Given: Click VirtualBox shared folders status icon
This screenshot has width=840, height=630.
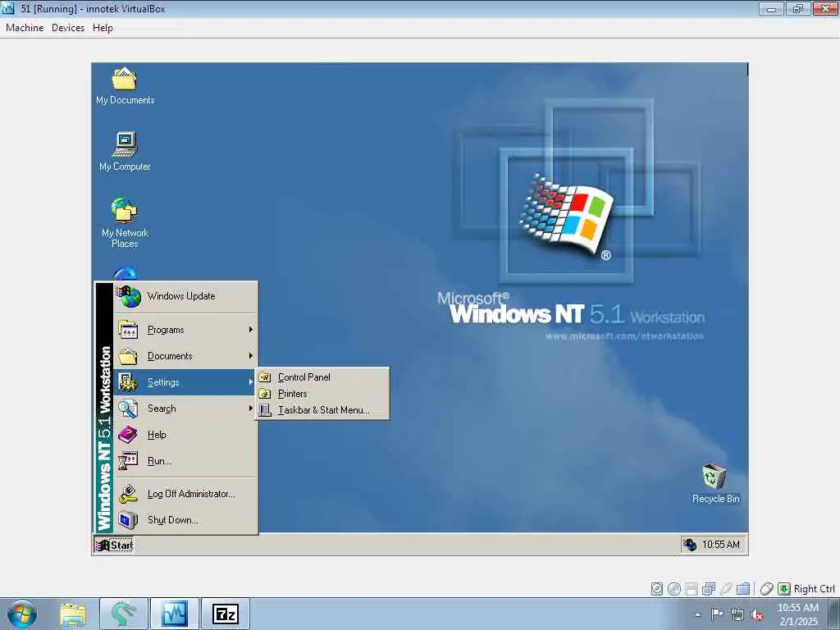Looking at the screenshot, I should point(742,589).
